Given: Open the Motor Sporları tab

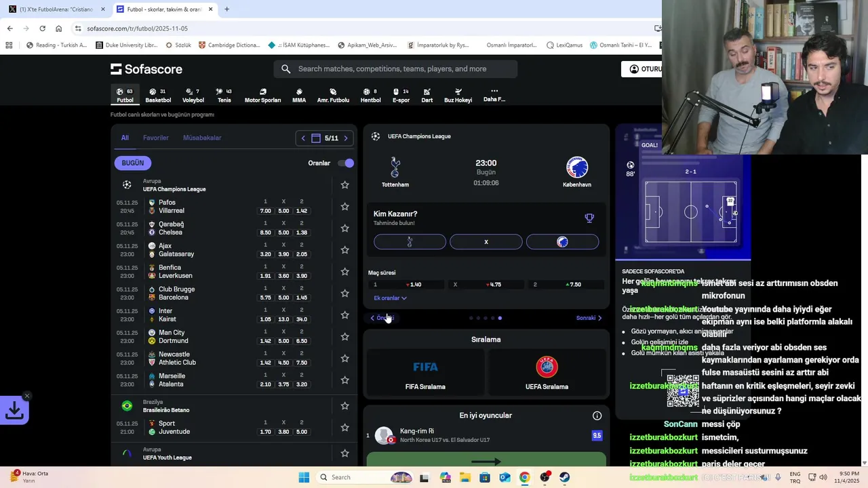Looking at the screenshot, I should (x=262, y=96).
